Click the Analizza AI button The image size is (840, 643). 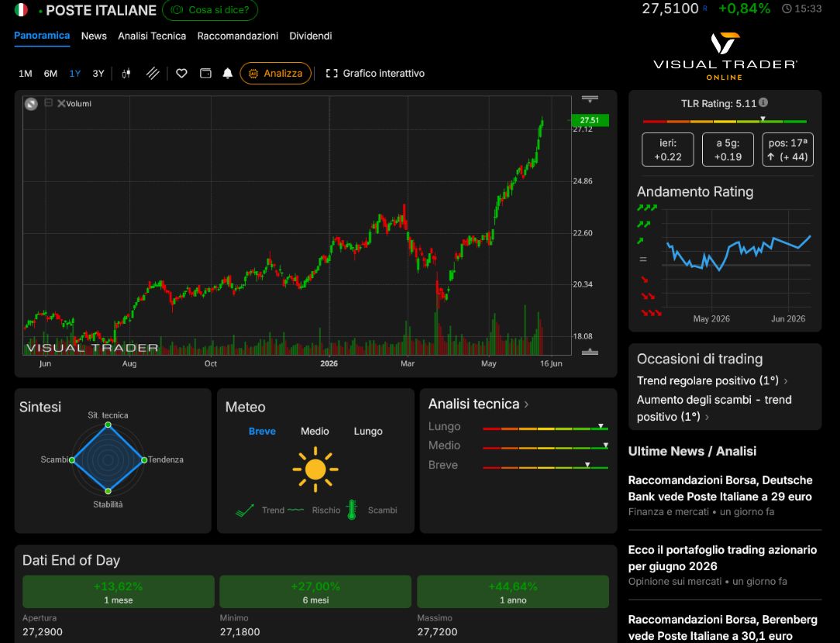coord(275,74)
